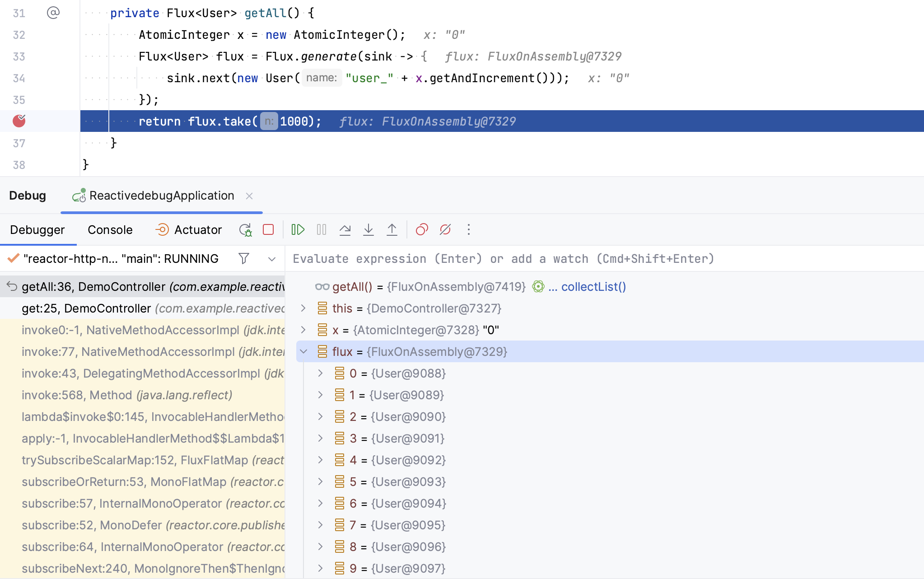Image resolution: width=924 pixels, height=579 pixels.
Task: Stop the running debug process
Action: (268, 229)
